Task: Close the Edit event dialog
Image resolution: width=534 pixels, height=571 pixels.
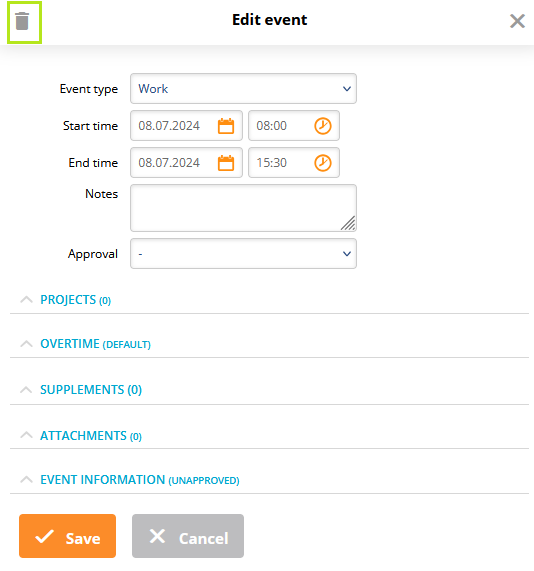Action: pyautogui.click(x=517, y=21)
